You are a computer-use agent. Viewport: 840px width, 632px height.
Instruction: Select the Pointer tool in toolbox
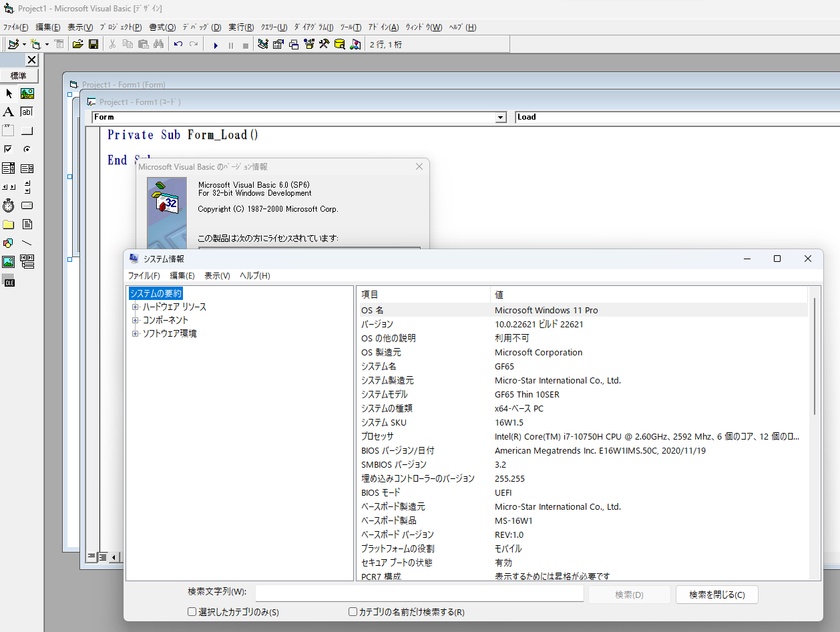(x=9, y=94)
